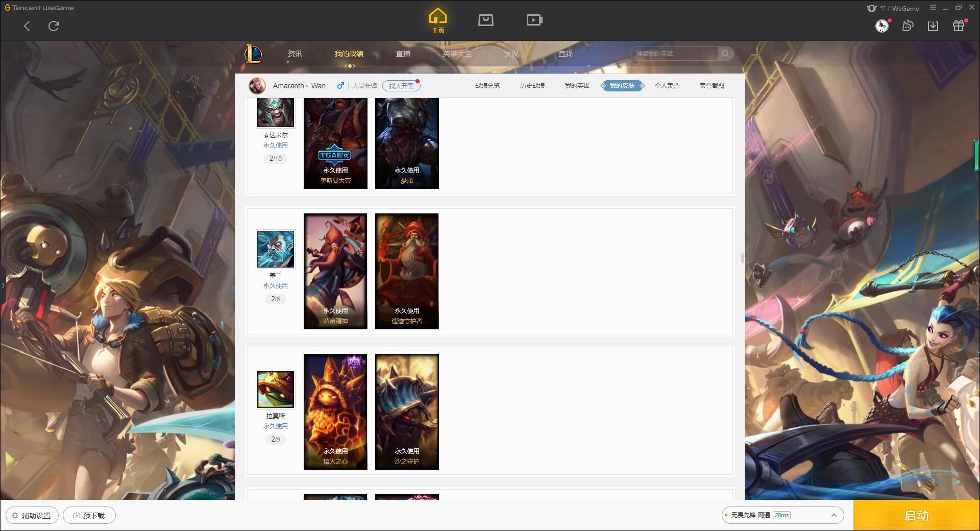
Task: Click the male gender icon
Action: pyautogui.click(x=340, y=86)
